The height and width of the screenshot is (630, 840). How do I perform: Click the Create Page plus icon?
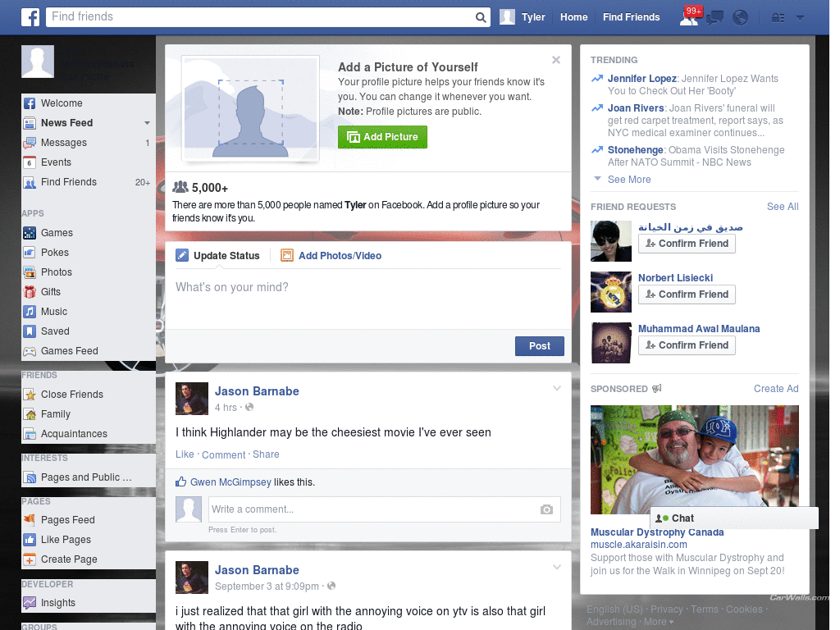tap(30, 559)
